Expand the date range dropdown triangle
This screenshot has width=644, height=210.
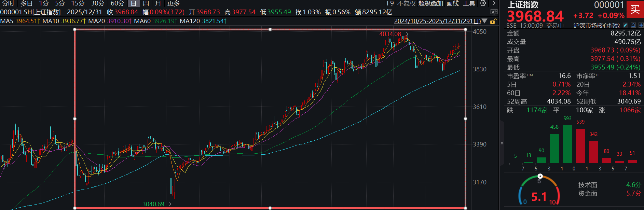coord(484,21)
